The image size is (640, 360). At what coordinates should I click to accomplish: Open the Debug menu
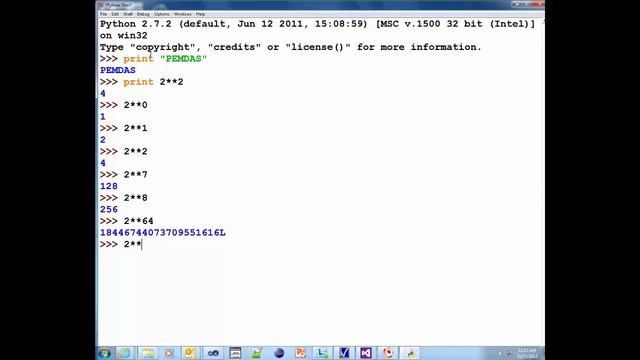[143, 14]
